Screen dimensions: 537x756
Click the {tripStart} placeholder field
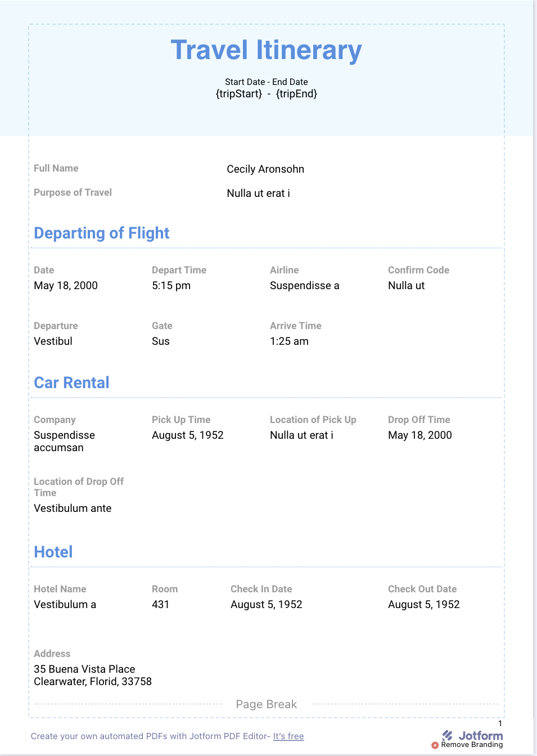239,94
